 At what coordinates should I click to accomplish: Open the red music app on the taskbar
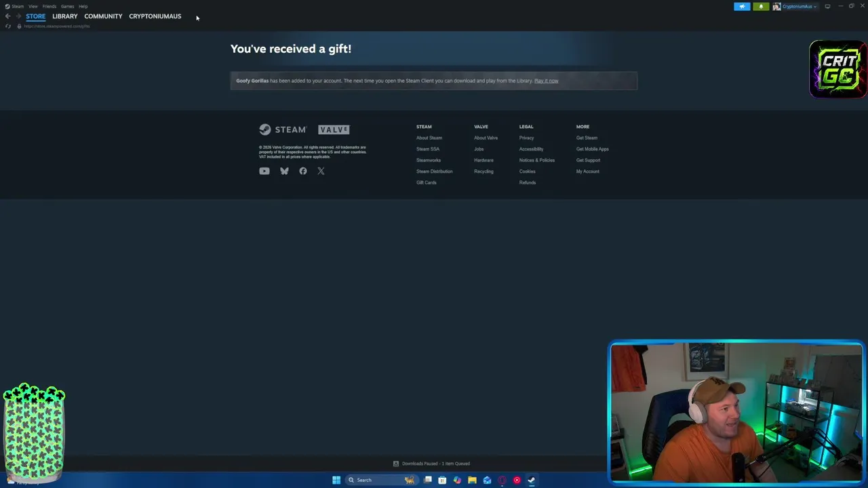click(517, 480)
